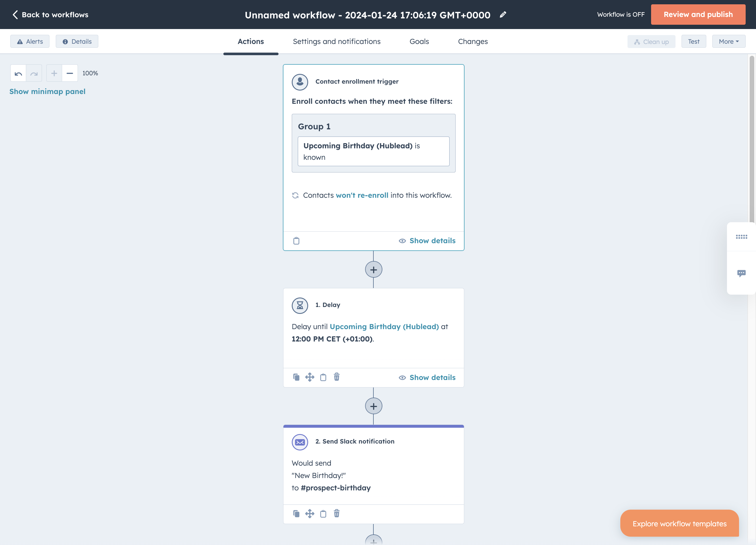Open the comments speech bubble icon
The height and width of the screenshot is (545, 756).
tap(741, 273)
